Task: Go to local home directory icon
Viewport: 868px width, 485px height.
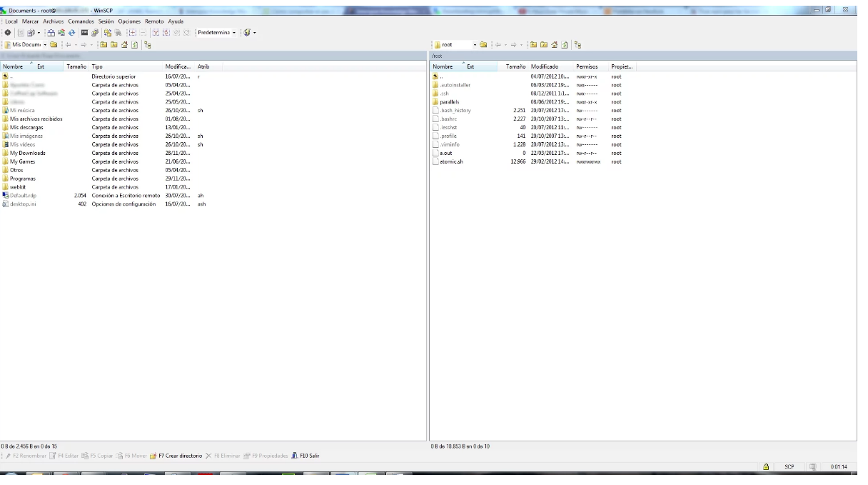Action: click(124, 45)
